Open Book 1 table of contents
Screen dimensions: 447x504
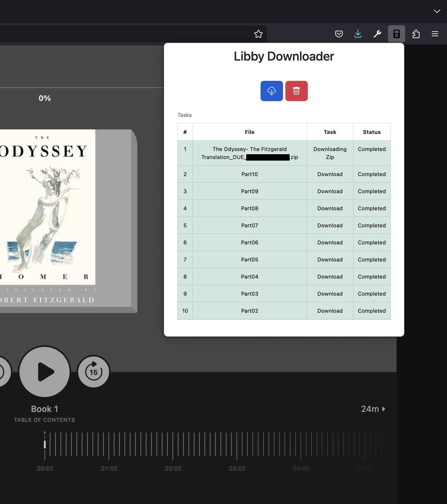click(45, 414)
